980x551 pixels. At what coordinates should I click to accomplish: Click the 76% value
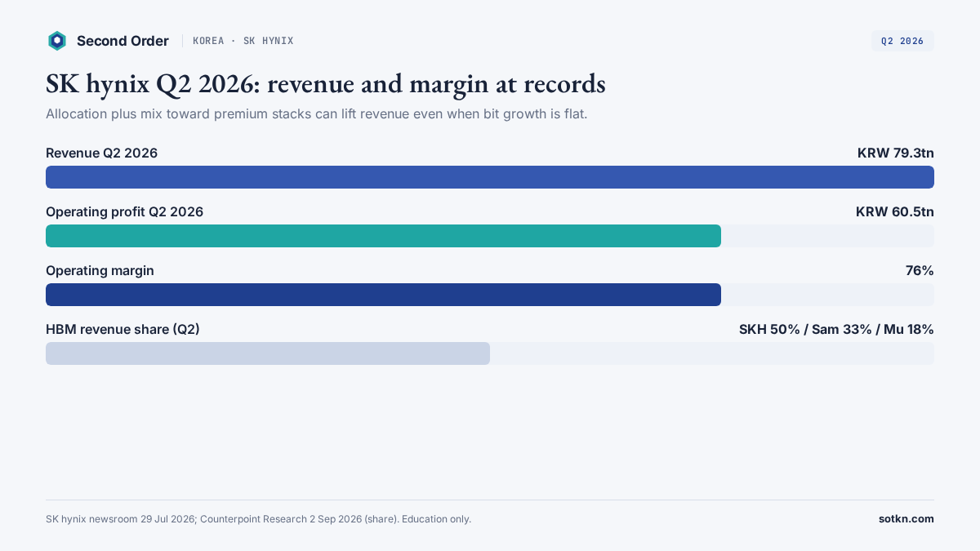tap(920, 271)
